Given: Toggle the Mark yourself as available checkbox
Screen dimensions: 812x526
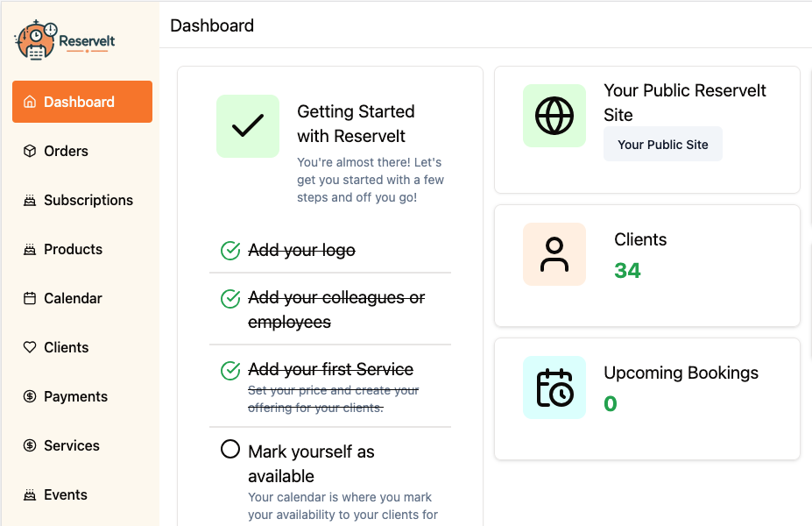Looking at the screenshot, I should point(229,449).
